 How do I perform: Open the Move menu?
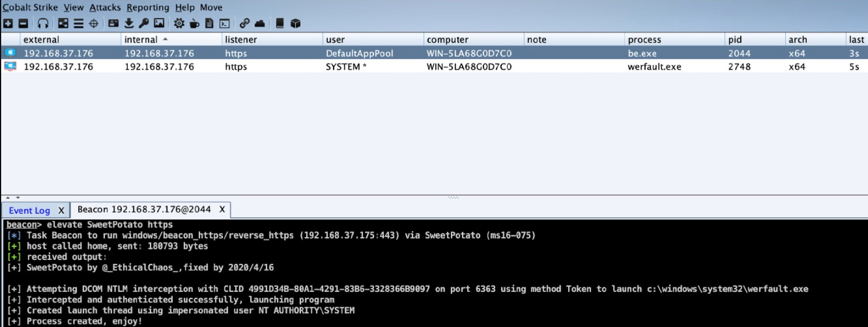coord(211,8)
